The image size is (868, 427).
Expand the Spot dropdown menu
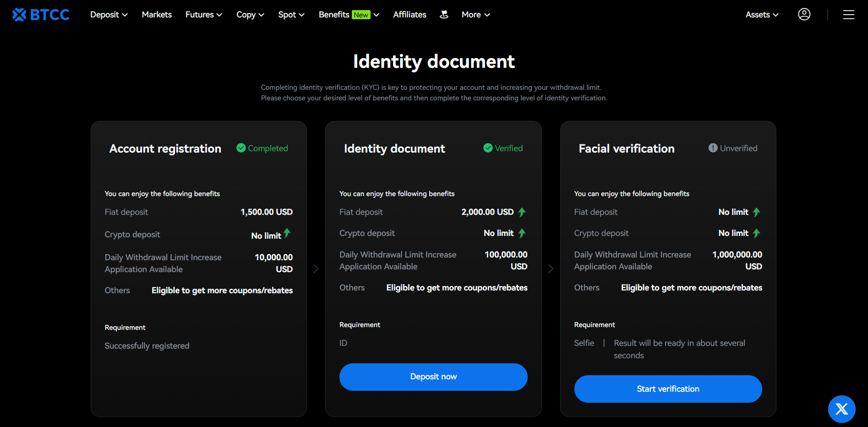click(291, 15)
